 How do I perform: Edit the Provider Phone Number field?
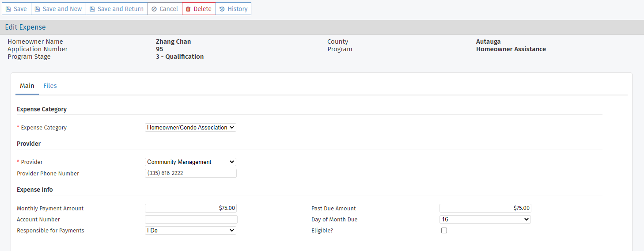[191, 173]
